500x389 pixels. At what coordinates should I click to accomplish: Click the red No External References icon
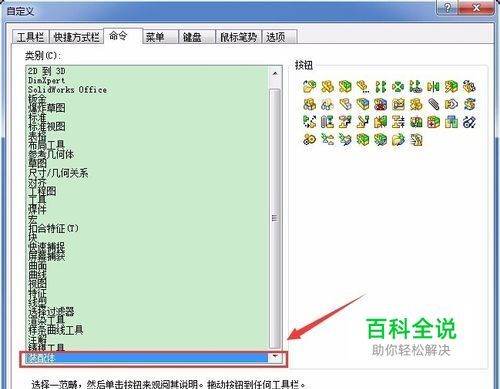(380, 104)
